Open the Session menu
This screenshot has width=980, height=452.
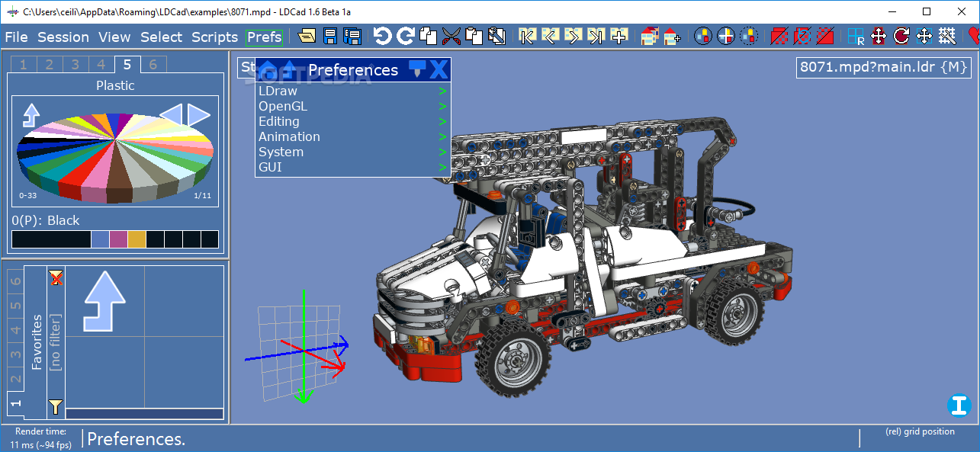(x=63, y=37)
